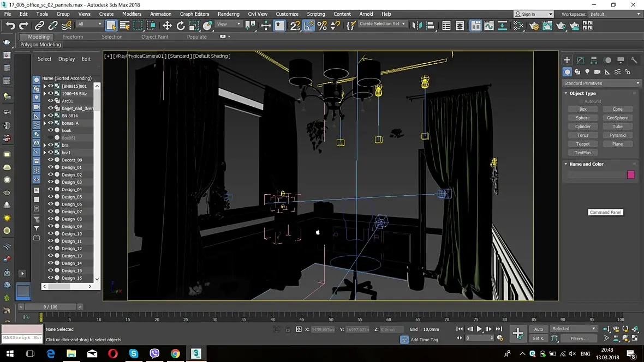Screen dimensions: 644x362
Task: Toggle the Auto key mode button
Action: tap(539, 329)
